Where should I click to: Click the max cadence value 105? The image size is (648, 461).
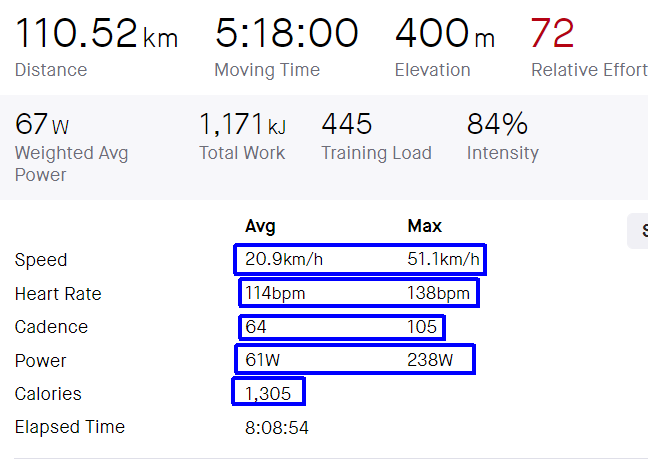click(x=422, y=327)
